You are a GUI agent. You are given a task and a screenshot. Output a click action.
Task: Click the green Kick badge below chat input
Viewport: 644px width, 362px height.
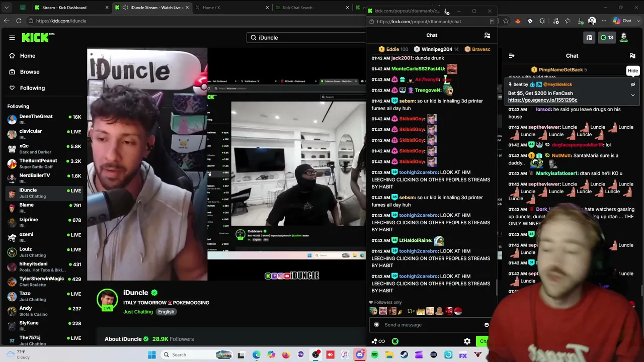coord(395,341)
